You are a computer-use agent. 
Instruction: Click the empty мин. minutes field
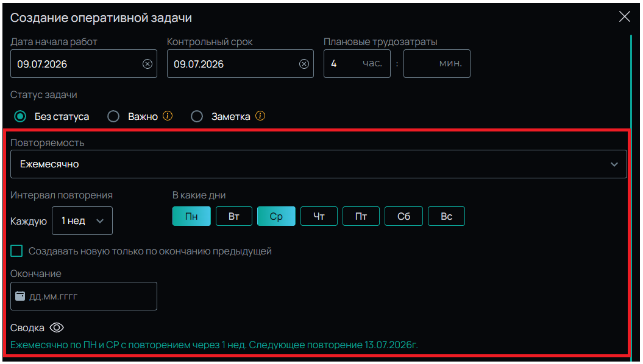(437, 63)
